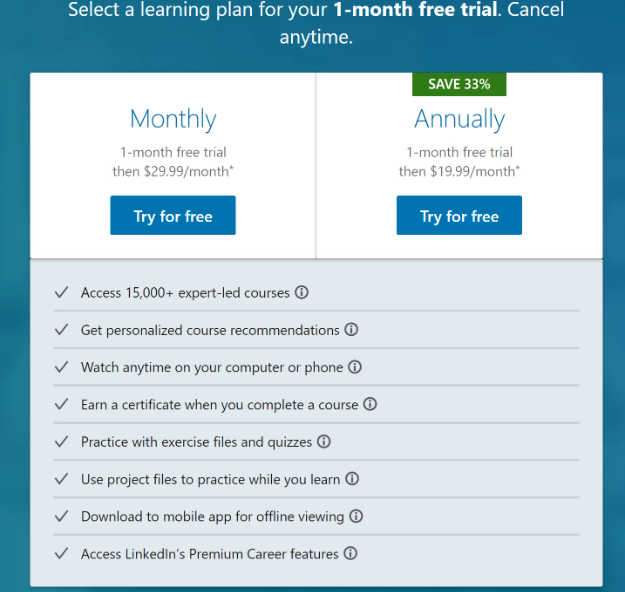The image size is (625, 592).
Task: Click info icon for exercise files and quizzes
Action: pos(324,441)
